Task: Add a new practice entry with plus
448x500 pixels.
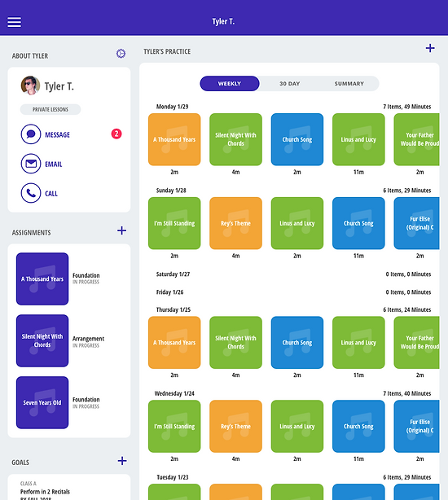Action: click(x=430, y=48)
